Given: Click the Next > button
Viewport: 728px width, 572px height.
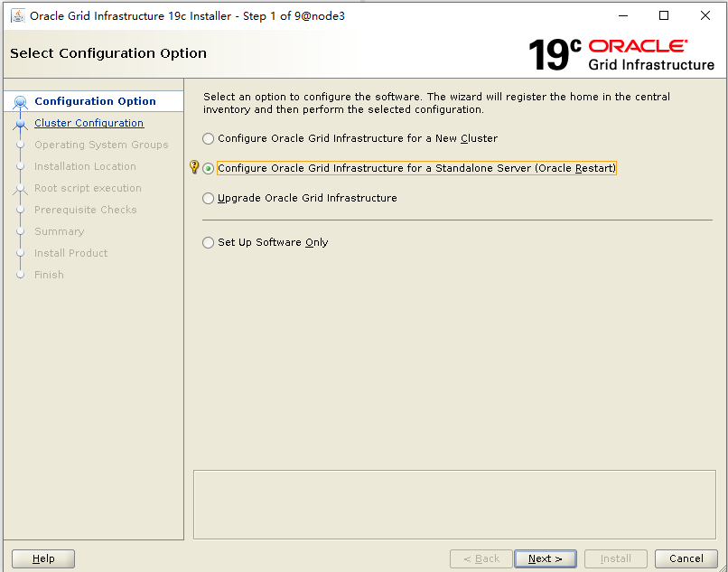Looking at the screenshot, I should click(545, 558).
